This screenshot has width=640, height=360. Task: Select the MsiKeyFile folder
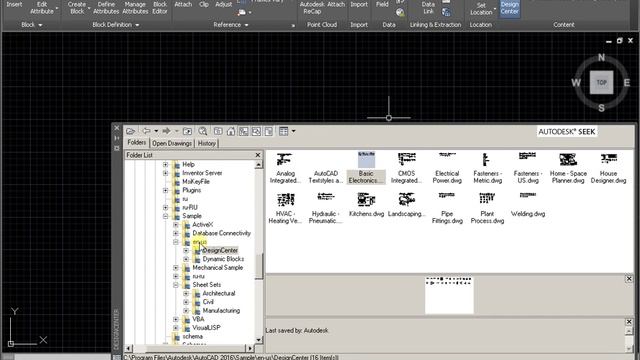pyautogui.click(x=196, y=182)
